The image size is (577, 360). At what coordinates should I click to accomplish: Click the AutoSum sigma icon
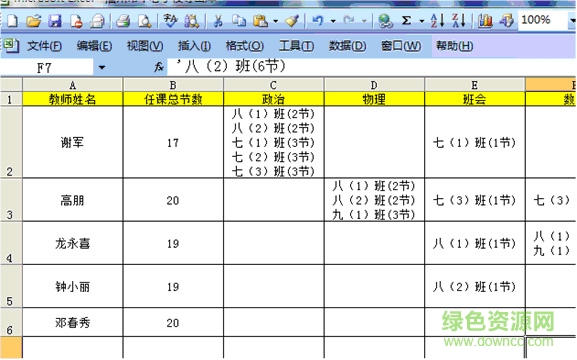pos(406,21)
